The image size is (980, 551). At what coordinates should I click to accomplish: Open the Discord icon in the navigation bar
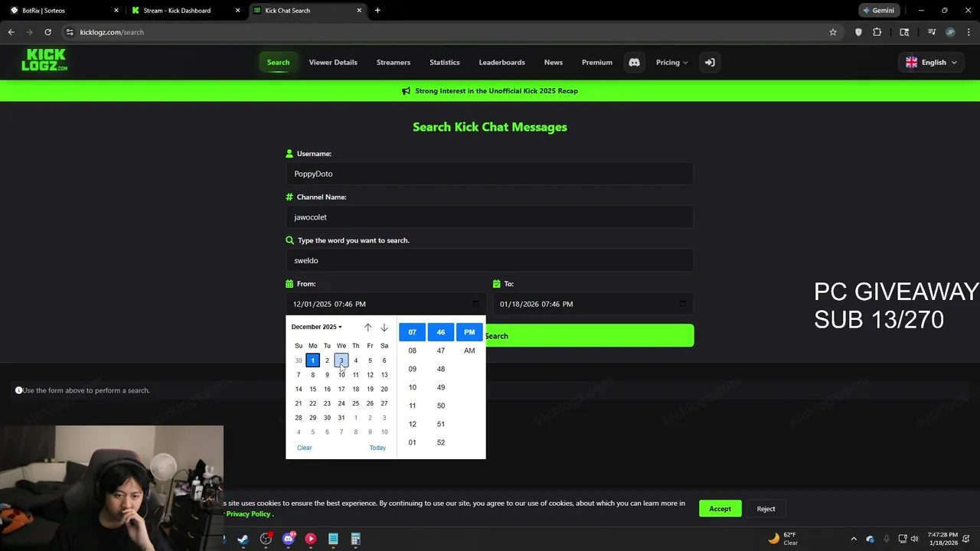634,62
